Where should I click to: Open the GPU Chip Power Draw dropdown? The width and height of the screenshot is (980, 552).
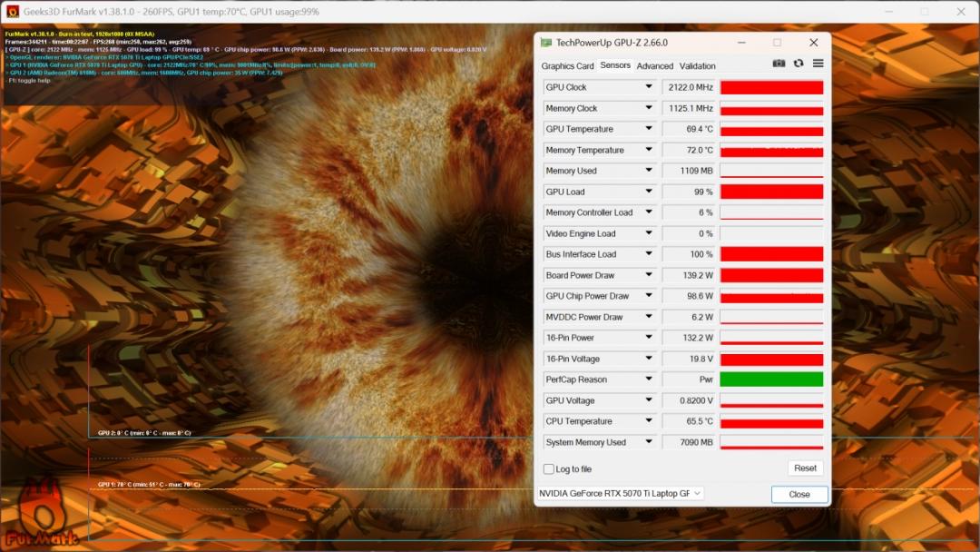point(649,296)
